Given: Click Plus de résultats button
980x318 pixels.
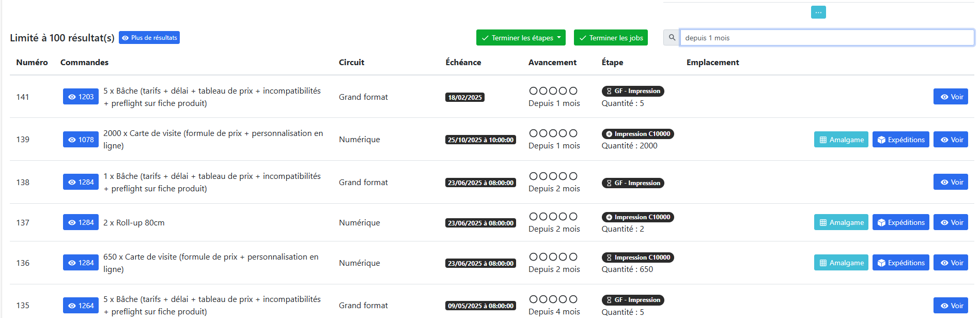Looking at the screenshot, I should pos(149,38).
